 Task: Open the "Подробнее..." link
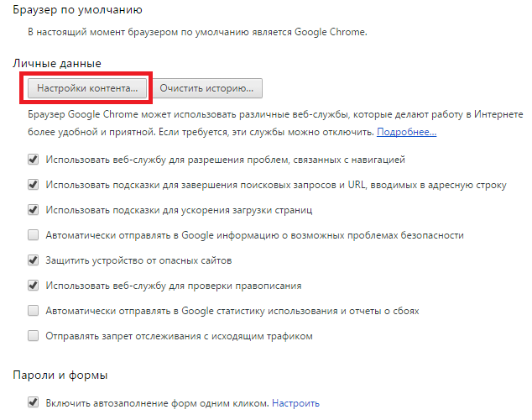click(406, 133)
